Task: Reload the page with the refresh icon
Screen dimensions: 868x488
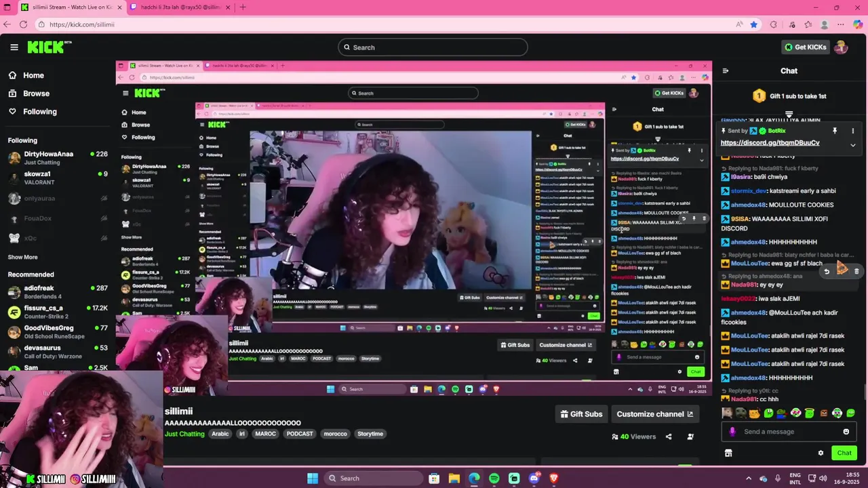Action: (x=23, y=24)
